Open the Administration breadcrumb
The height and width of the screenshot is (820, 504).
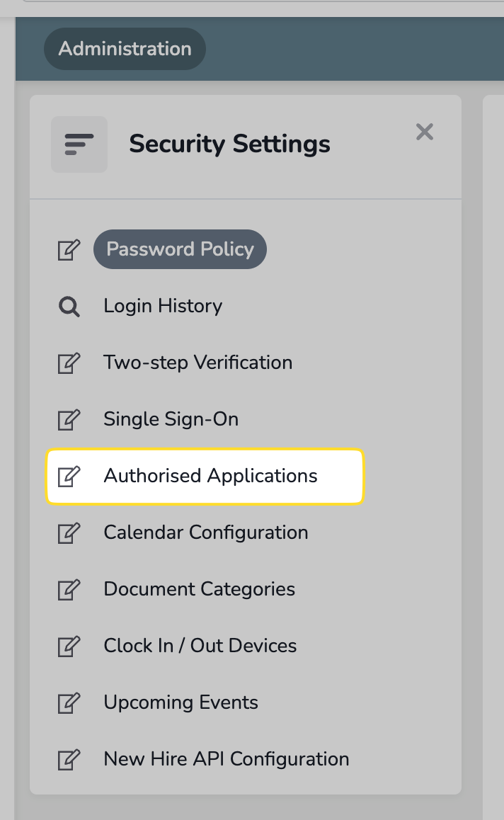125,49
